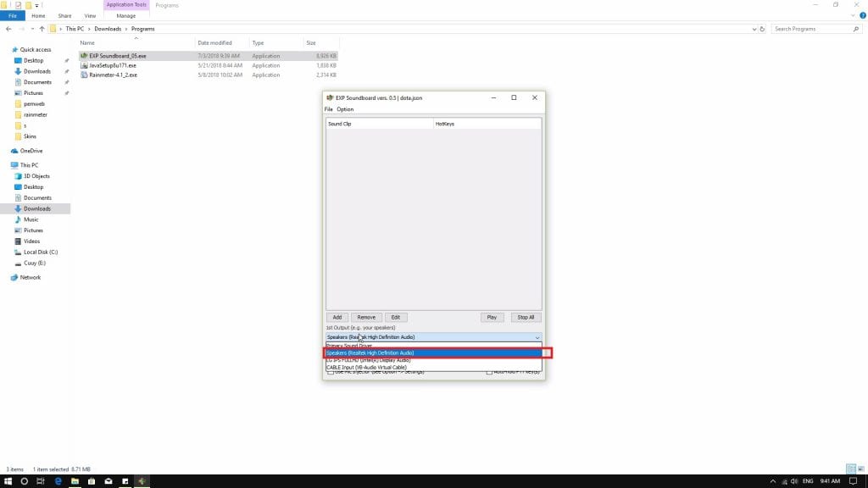Image resolution: width=868 pixels, height=488 pixels.
Task: Choose Primary Sound Driver option
Action: (x=433, y=346)
